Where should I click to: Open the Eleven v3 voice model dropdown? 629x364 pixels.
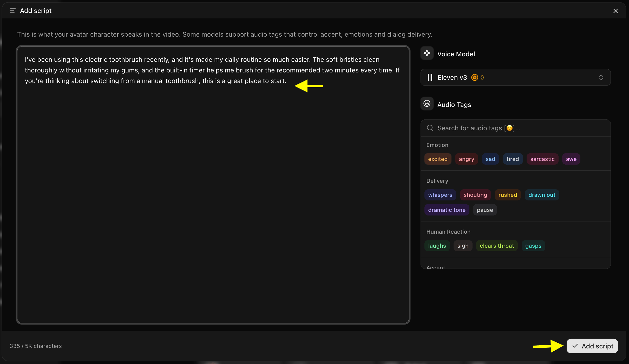point(515,77)
